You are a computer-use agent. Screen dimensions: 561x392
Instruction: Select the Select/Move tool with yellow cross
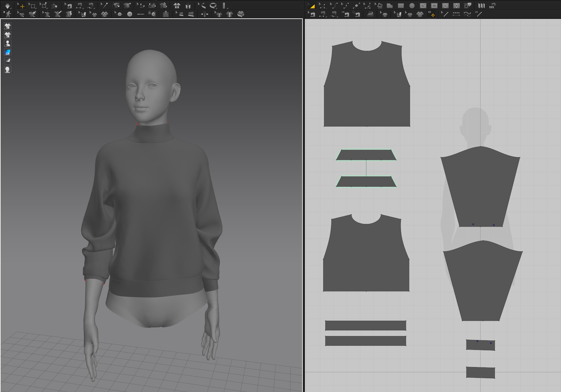click(21, 6)
